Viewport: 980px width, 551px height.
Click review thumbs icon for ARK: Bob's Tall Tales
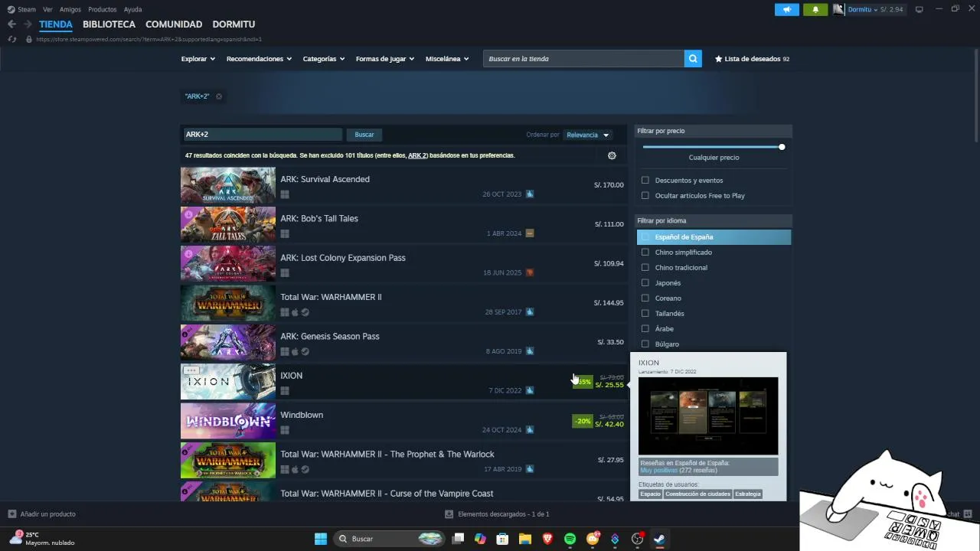[x=530, y=233]
